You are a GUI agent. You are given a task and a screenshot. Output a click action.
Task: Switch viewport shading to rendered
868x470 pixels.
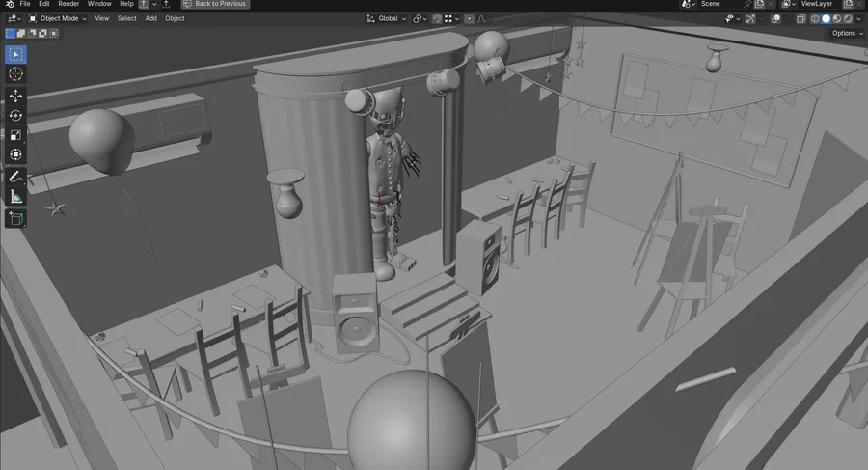tap(848, 19)
